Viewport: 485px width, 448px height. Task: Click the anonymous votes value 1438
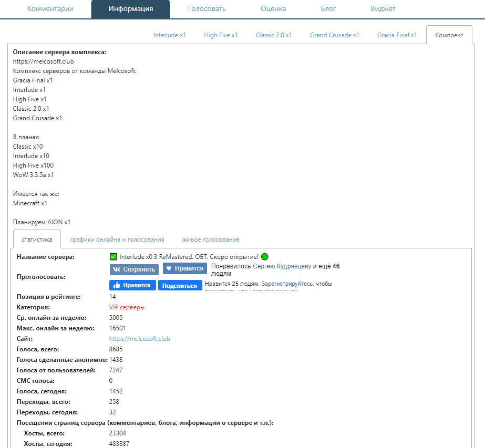116,360
